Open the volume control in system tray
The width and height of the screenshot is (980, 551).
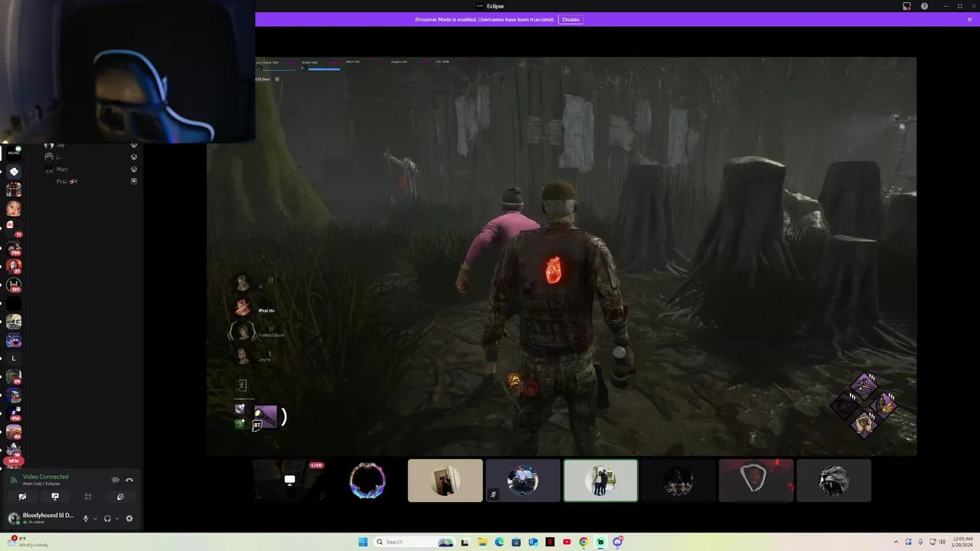click(x=942, y=542)
